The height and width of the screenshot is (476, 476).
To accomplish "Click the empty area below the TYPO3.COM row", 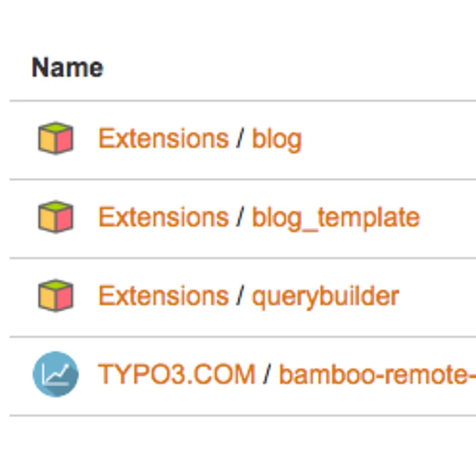I will tap(238, 445).
